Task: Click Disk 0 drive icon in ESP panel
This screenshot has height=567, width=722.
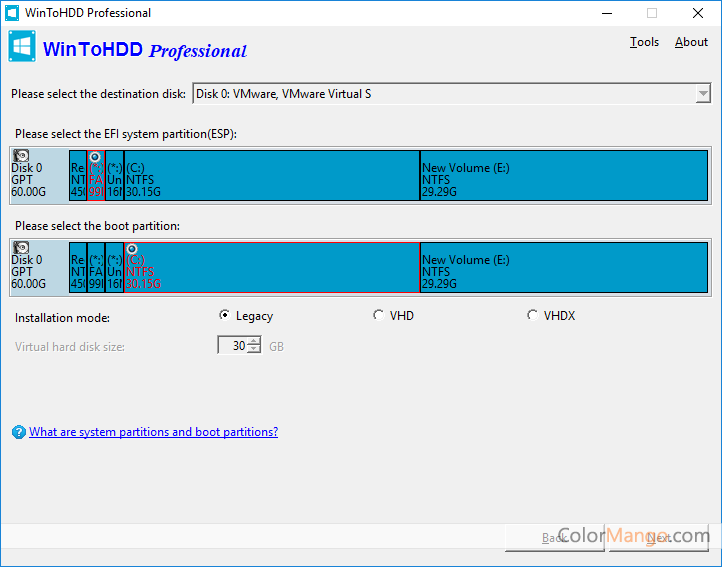Action: click(x=21, y=156)
